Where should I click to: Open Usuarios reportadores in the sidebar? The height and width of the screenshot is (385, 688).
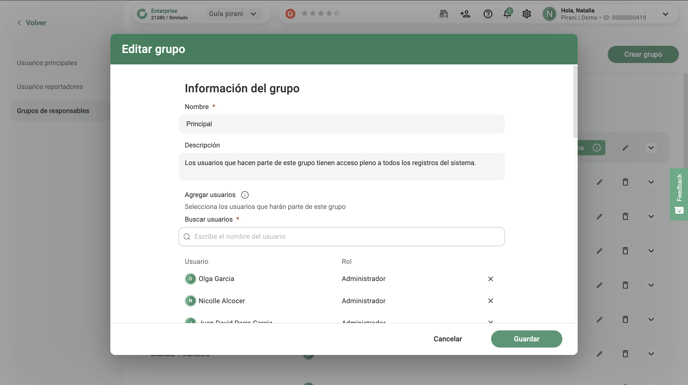[x=50, y=87]
